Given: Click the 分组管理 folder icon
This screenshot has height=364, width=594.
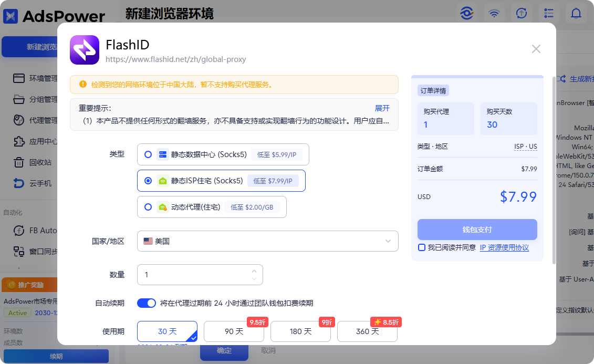Looking at the screenshot, I should click(18, 99).
